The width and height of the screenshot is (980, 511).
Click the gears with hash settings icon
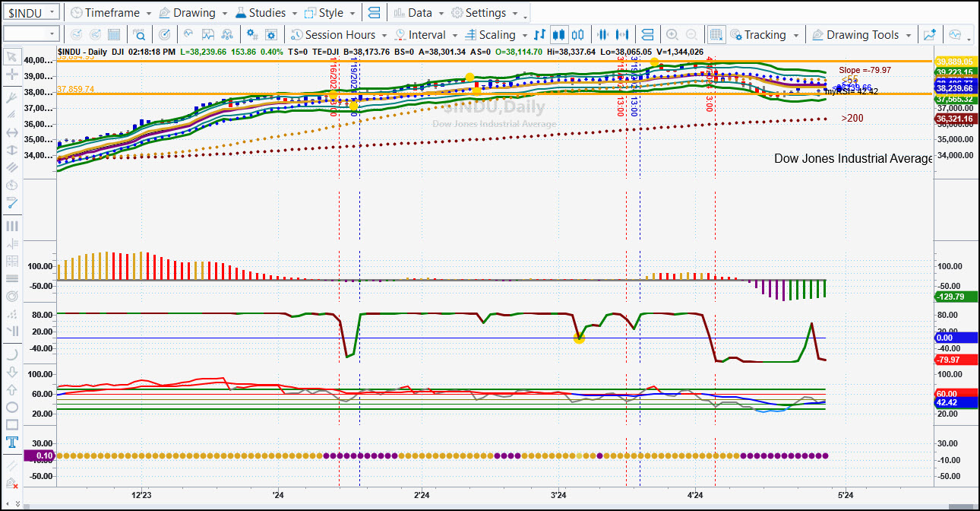point(252,34)
